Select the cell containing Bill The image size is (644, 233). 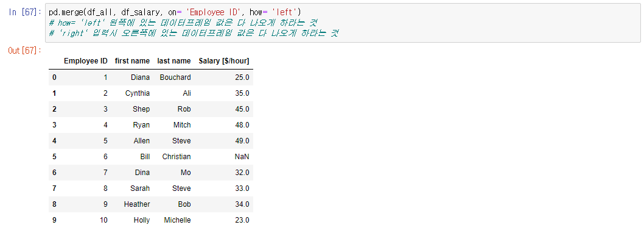(x=145, y=156)
